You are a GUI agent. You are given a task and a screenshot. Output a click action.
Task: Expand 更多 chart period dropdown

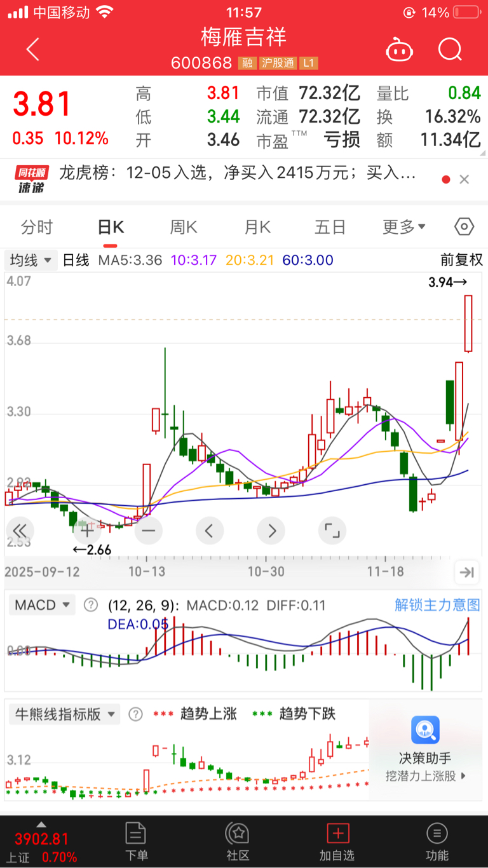click(x=404, y=227)
